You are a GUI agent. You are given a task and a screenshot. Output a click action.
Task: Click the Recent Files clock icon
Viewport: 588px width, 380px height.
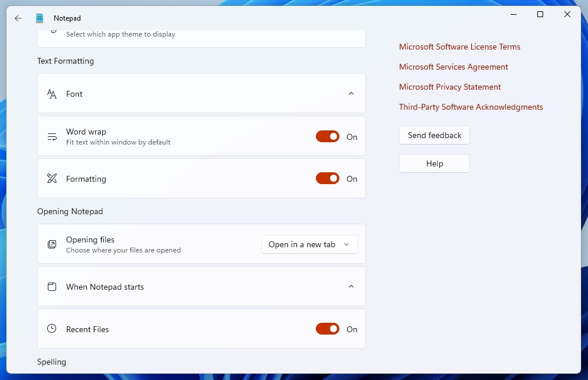51,329
